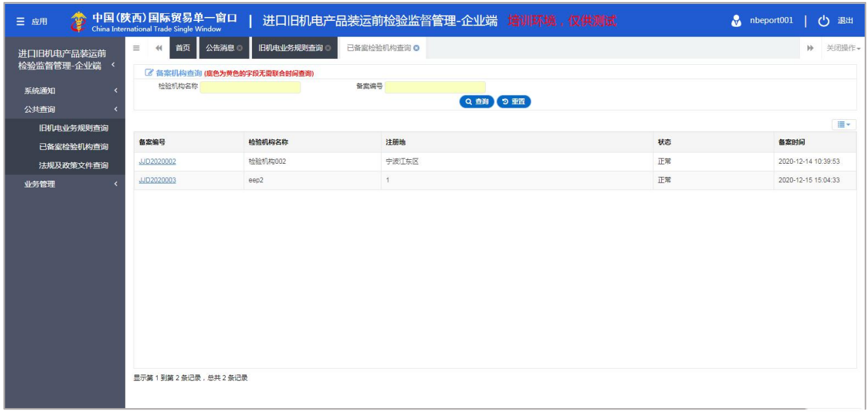The image size is (868, 412).
Task: Click the user avatar icon beside nbeport001
Action: (x=736, y=20)
